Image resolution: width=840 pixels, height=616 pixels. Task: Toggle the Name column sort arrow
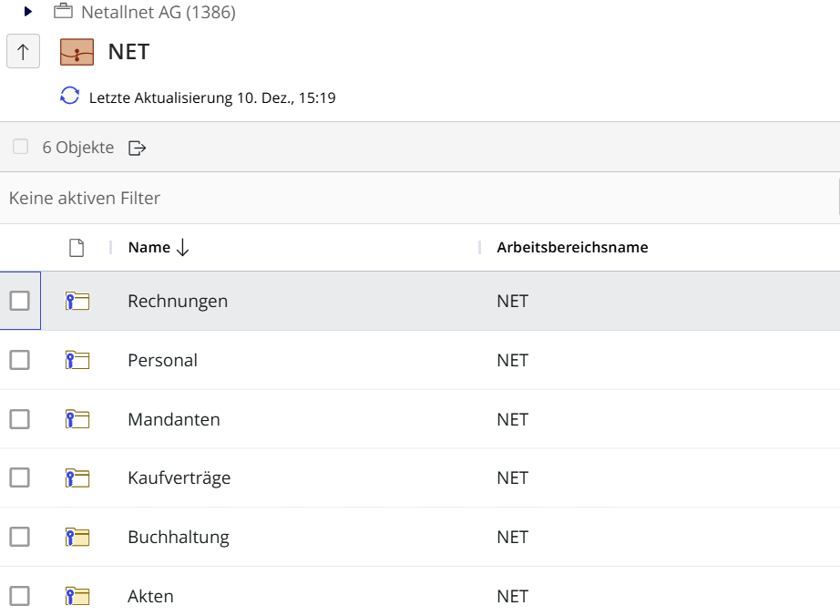point(182,248)
